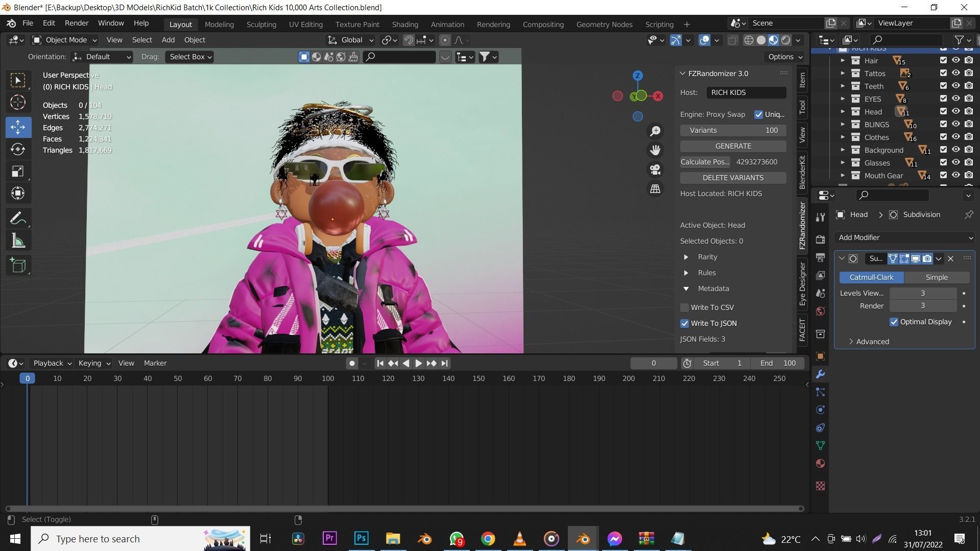Expand the Mouth Gear collection
Screen dimensions: 980x551
[843, 175]
